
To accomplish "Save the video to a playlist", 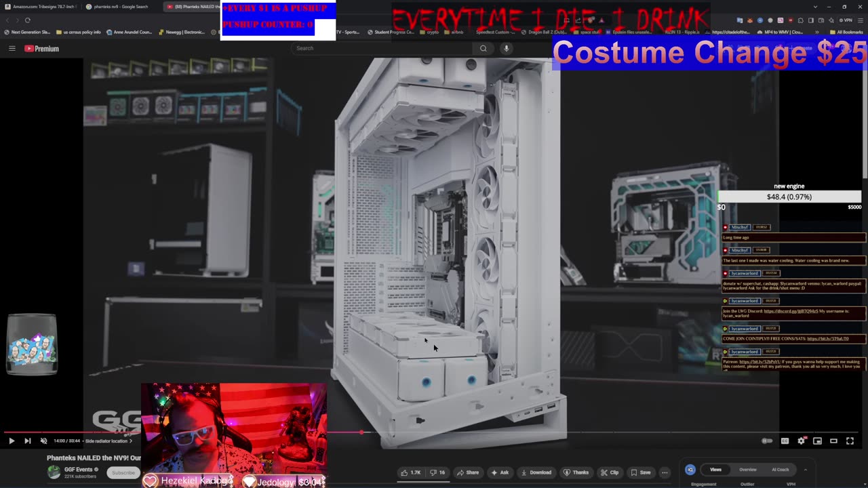I will (x=640, y=472).
